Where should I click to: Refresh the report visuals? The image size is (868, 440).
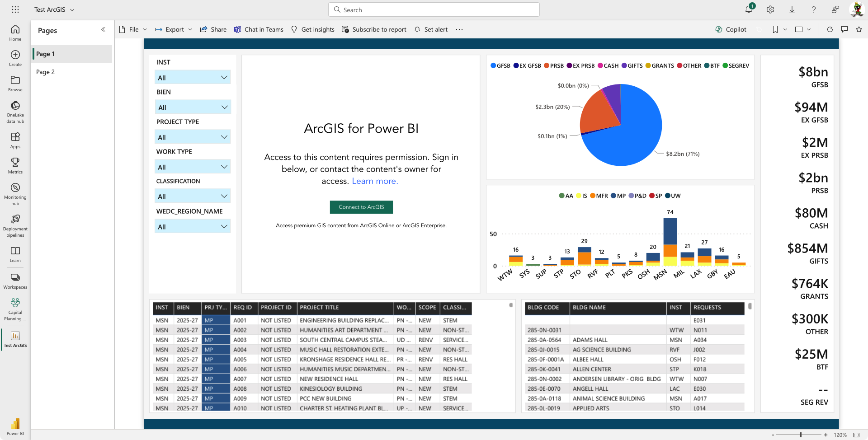click(x=830, y=29)
